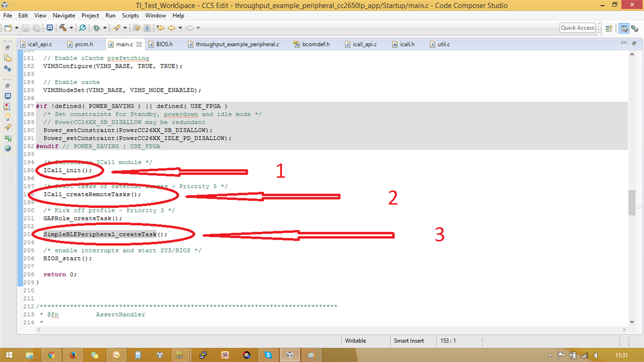Open the Help menu
Image resolution: width=644 pixels, height=362 pixels.
(x=178, y=16)
